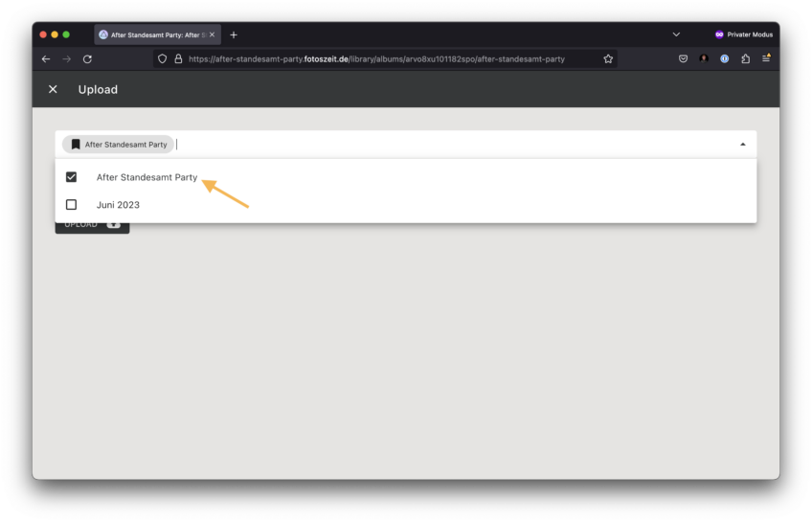Bookmark this page with the star icon
812x522 pixels.
pyautogui.click(x=608, y=59)
